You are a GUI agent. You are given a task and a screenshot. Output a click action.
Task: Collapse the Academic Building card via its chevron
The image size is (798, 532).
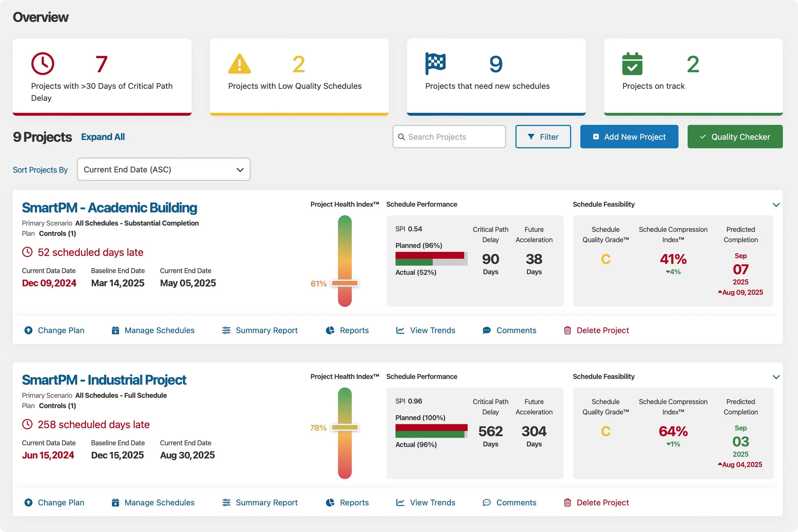(776, 205)
